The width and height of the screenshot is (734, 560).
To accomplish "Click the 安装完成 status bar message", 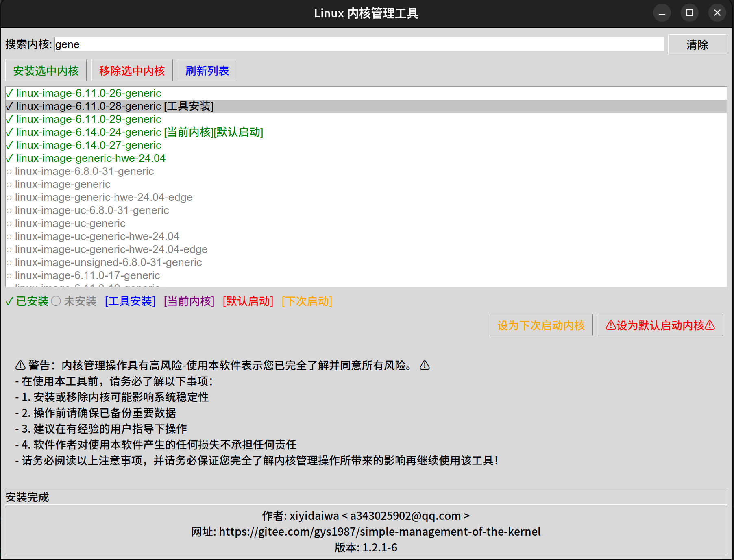I will (27, 497).
